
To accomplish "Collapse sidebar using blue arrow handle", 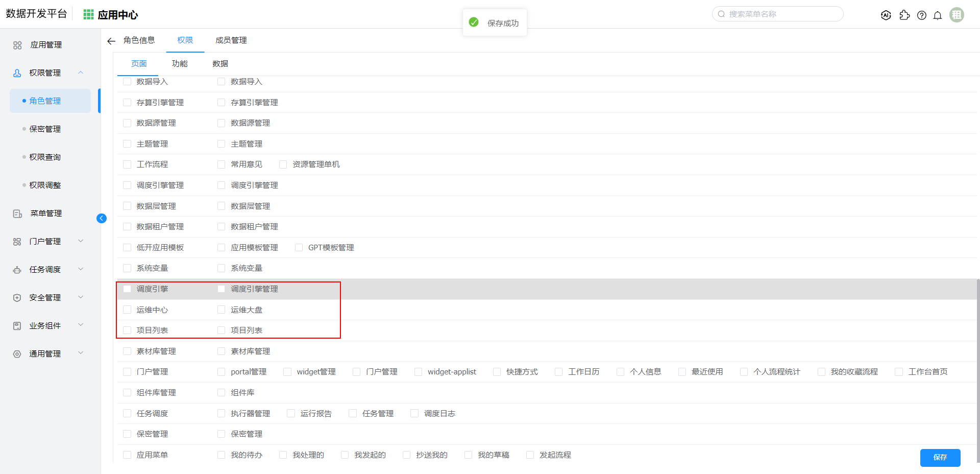I will pyautogui.click(x=102, y=219).
